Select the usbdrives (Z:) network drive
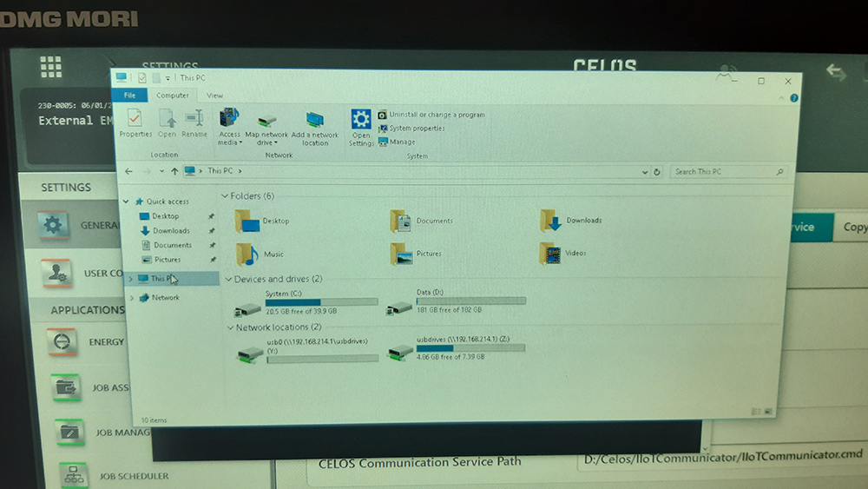 457,349
